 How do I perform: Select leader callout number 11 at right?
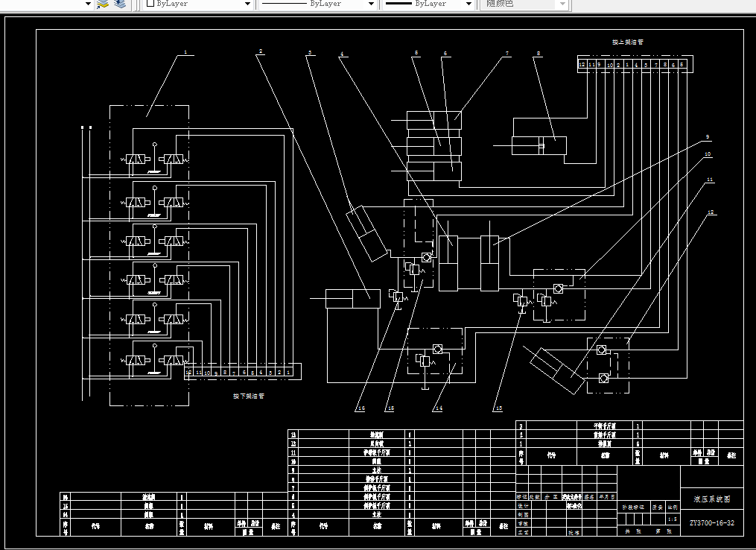click(710, 180)
